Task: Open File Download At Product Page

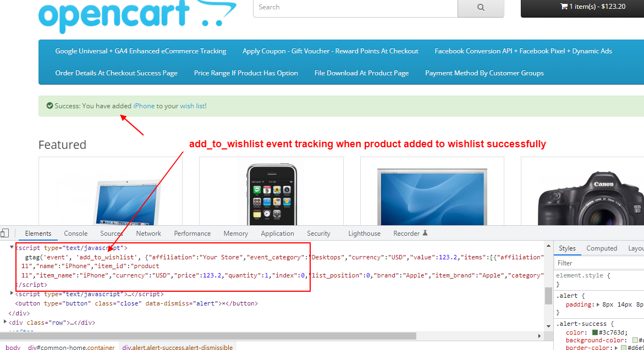Action: (x=361, y=73)
